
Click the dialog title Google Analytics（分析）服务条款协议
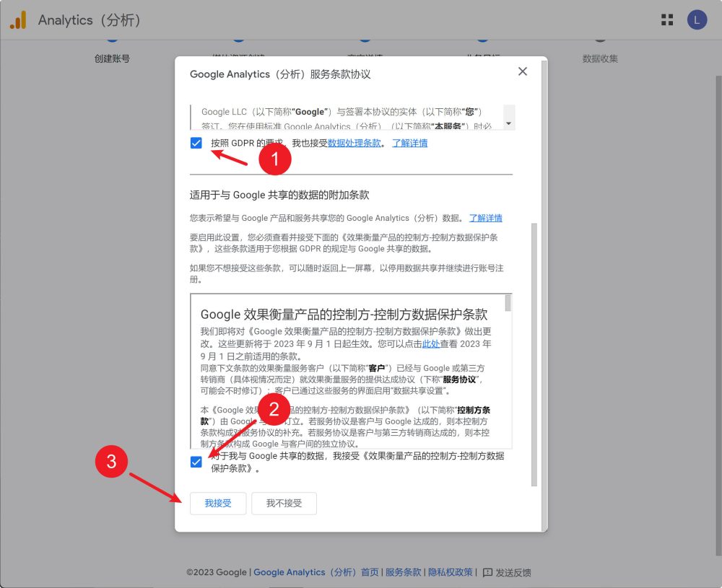click(280, 74)
